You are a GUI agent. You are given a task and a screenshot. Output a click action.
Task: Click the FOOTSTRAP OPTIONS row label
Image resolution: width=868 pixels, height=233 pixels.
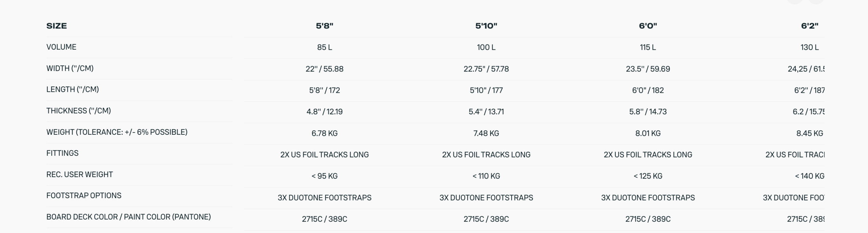pos(84,195)
